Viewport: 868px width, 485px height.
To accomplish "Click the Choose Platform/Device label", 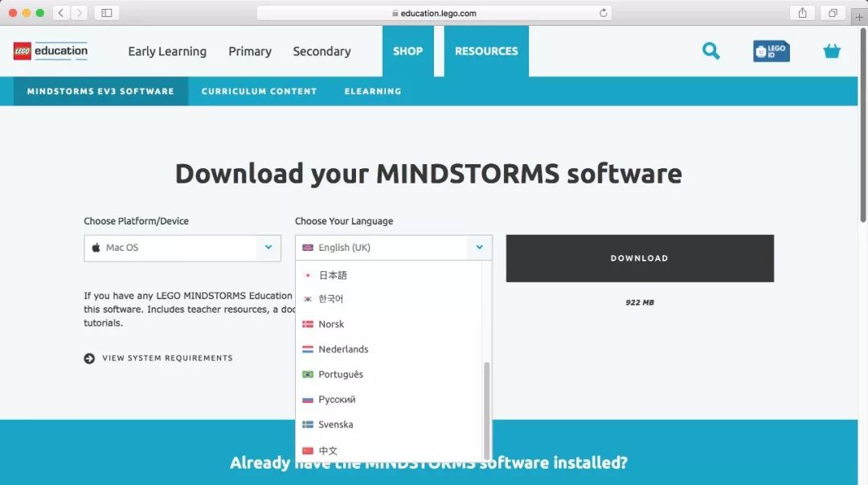I will (x=136, y=221).
